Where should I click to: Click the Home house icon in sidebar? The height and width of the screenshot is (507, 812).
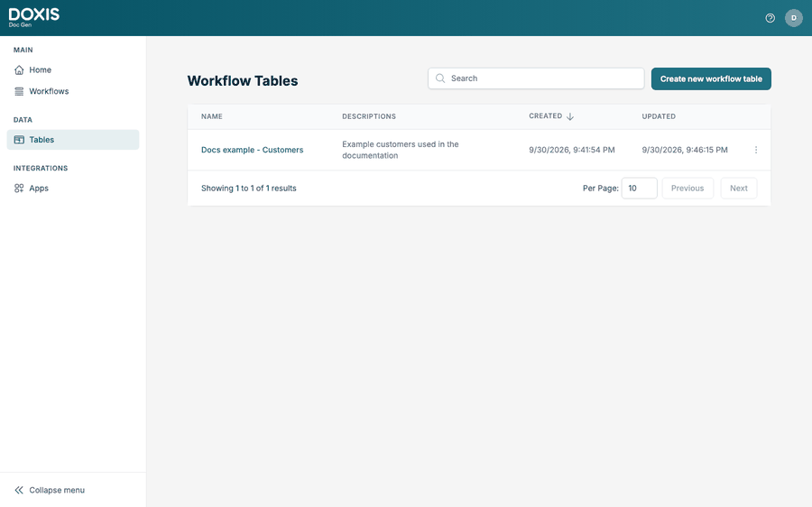click(x=19, y=69)
